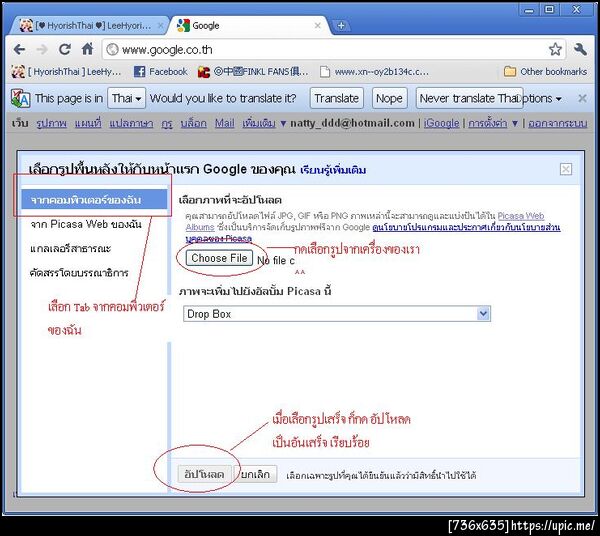The height and width of the screenshot is (536, 600).
Task: Minimize the Chrome window
Action: click(x=529, y=10)
